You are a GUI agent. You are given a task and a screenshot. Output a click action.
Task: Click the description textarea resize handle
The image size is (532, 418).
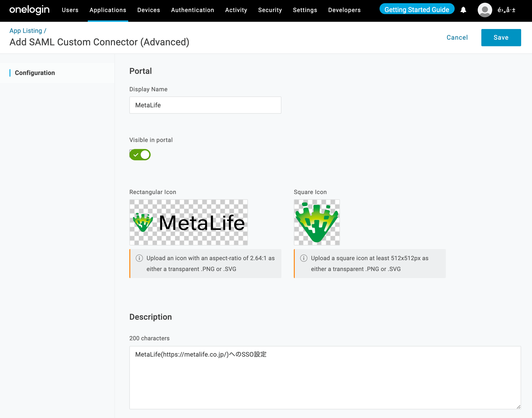518,407
